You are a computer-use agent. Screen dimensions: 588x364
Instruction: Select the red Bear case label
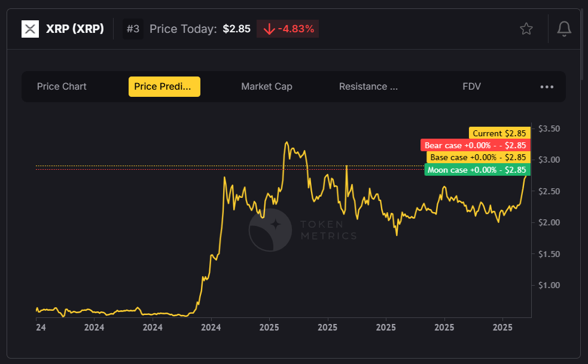475,145
